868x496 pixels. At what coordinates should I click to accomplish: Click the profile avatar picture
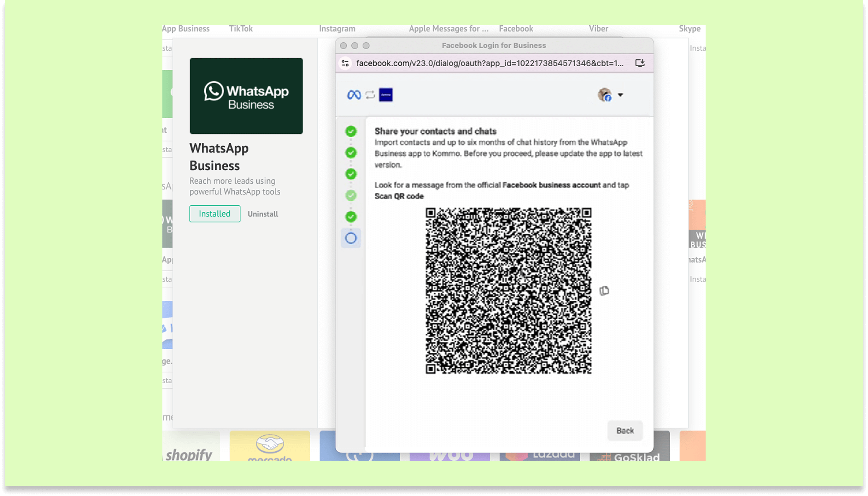tap(605, 95)
